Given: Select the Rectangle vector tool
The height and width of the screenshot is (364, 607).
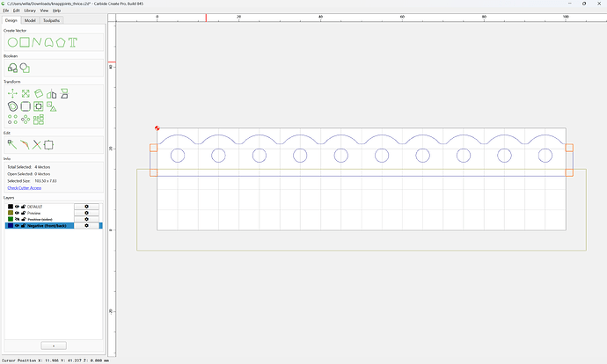Looking at the screenshot, I should [x=25, y=42].
